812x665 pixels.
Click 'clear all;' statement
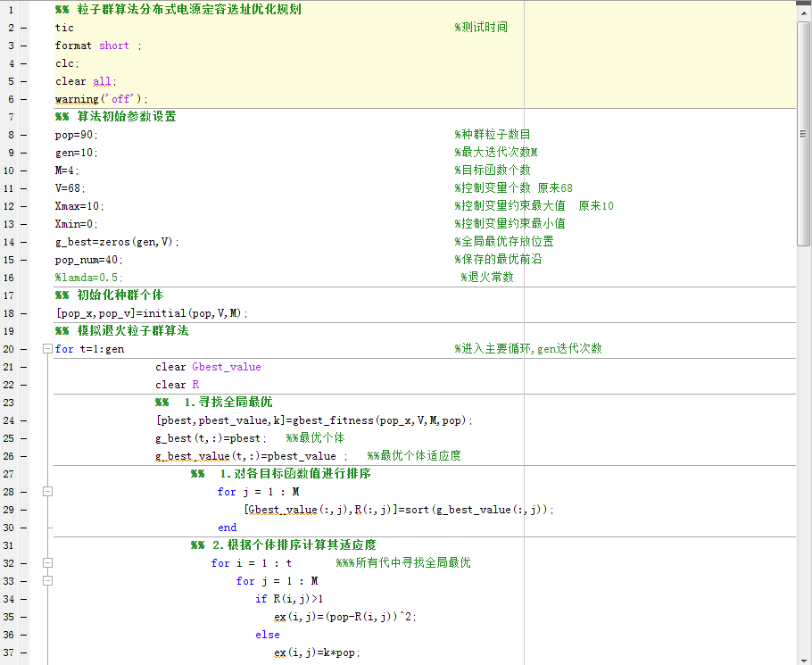pyautogui.click(x=86, y=81)
